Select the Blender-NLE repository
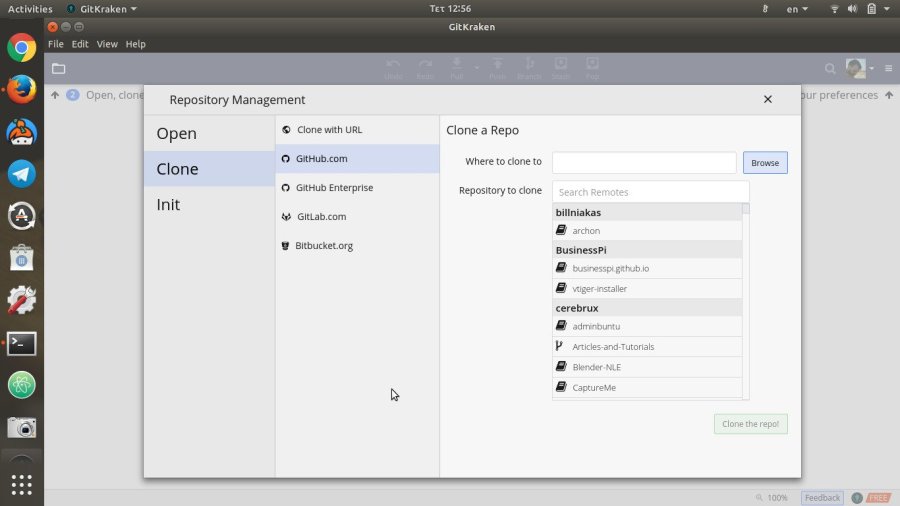The image size is (900, 506). point(647,367)
